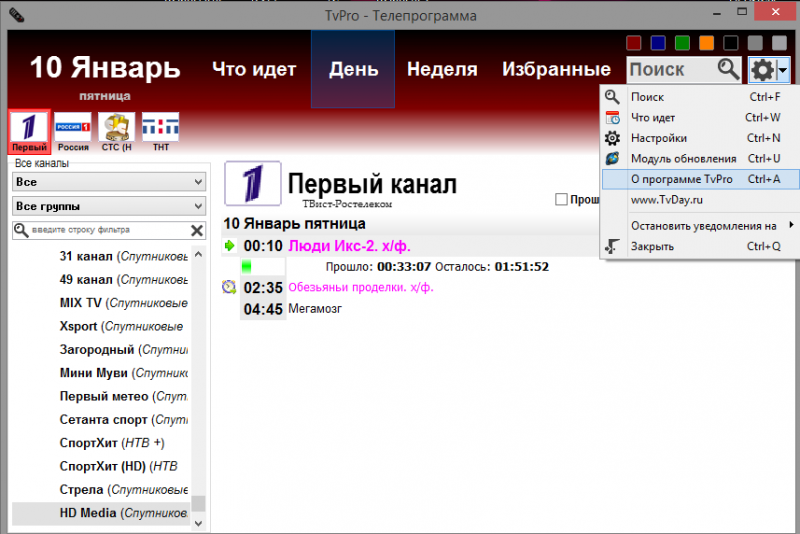This screenshot has width=800, height=534.
Task: Pick the light gray theme swatch
Action: click(779, 43)
